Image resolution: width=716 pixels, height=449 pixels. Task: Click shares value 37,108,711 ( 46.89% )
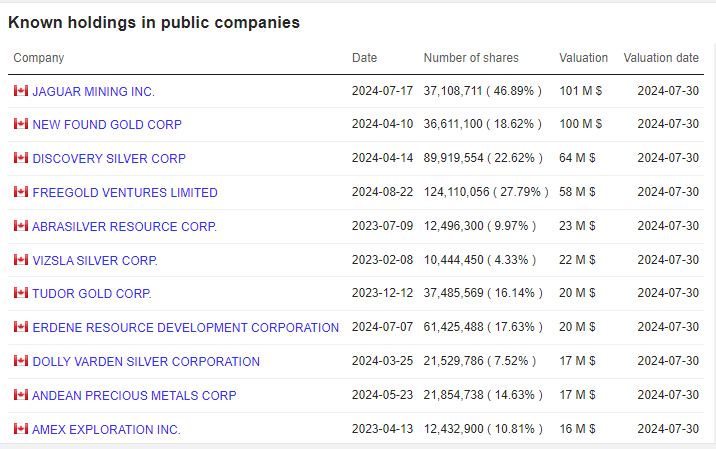[x=483, y=91]
